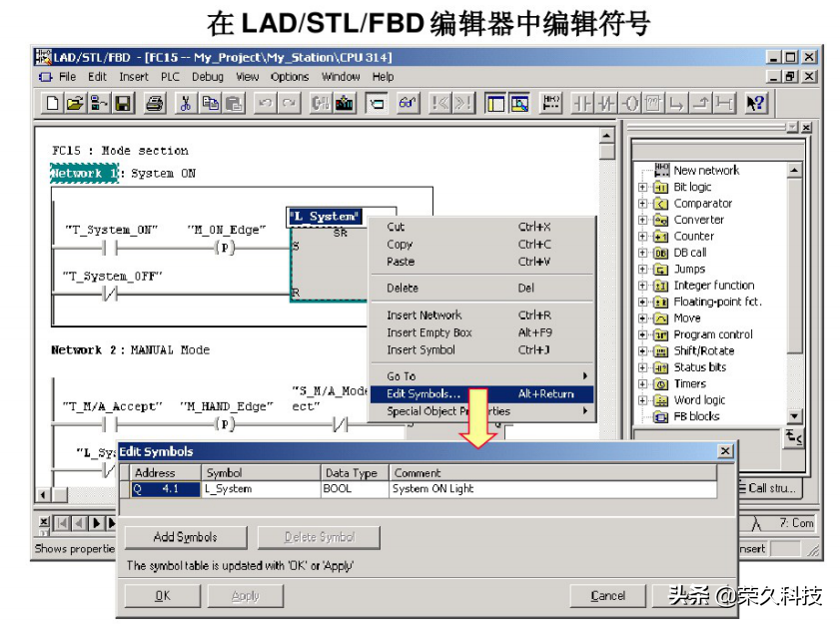The width and height of the screenshot is (840, 624).
Task: Click the Print toolbar icon
Action: click(155, 103)
